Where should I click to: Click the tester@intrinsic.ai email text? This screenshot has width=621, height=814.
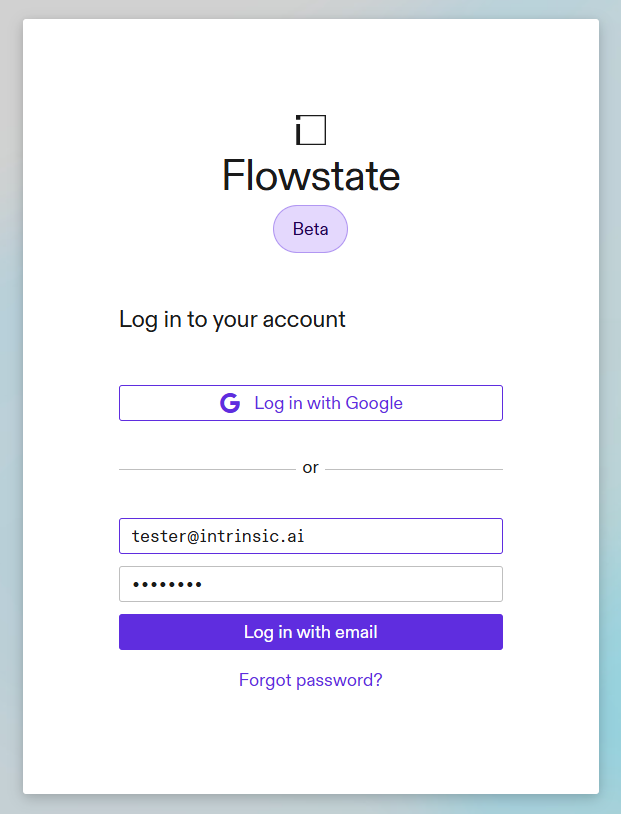point(218,536)
